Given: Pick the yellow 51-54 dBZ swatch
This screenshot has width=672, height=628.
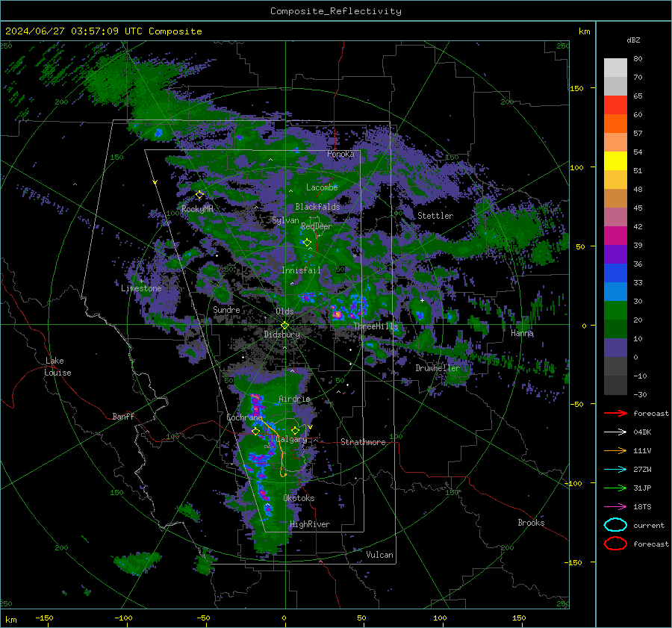Looking at the screenshot, I should tap(615, 161).
